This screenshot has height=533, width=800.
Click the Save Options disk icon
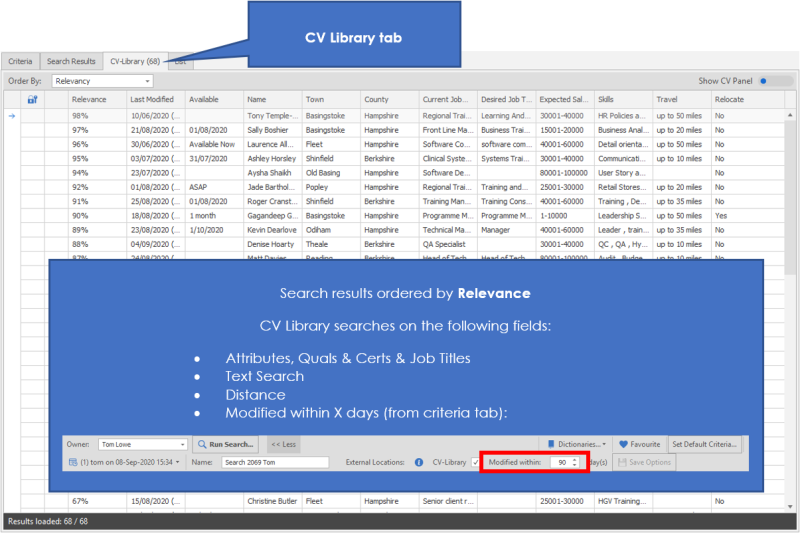pyautogui.click(x=622, y=462)
